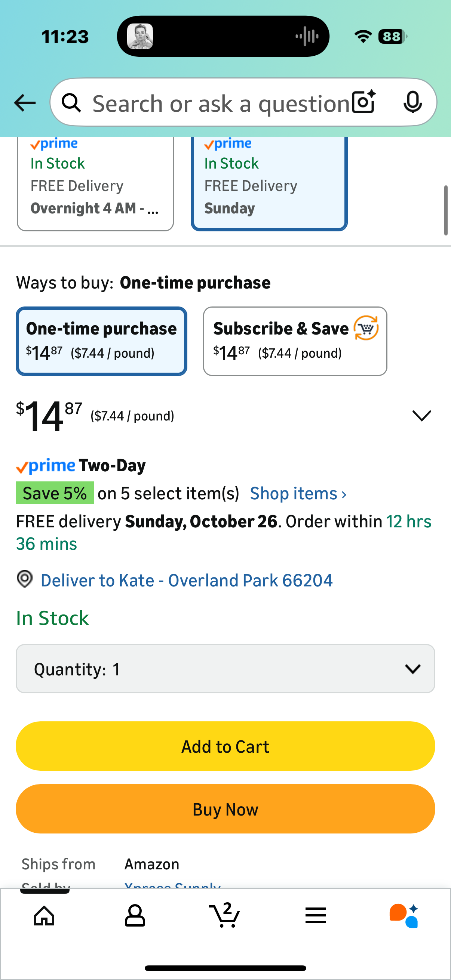Viewport: 451px width, 980px height.
Task: Click the location pin next to delivery address
Action: click(x=24, y=580)
